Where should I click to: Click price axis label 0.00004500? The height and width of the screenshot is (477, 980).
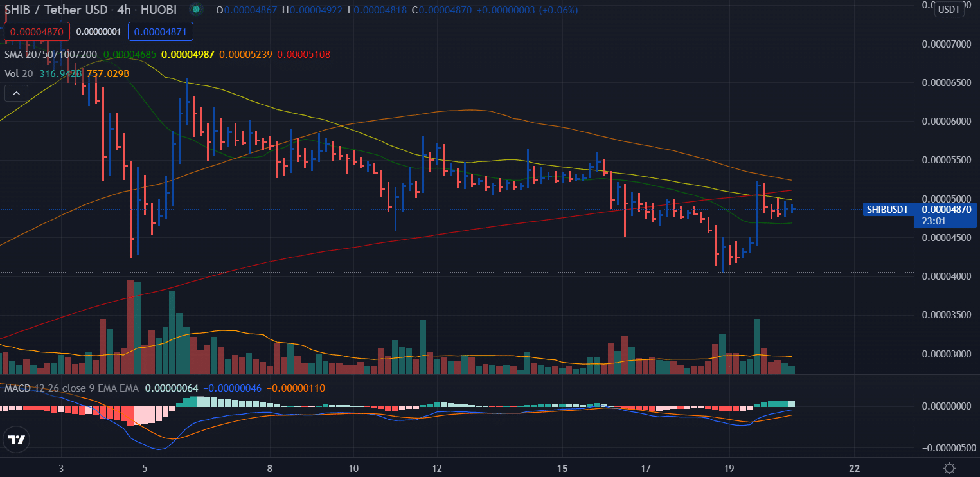click(x=946, y=237)
